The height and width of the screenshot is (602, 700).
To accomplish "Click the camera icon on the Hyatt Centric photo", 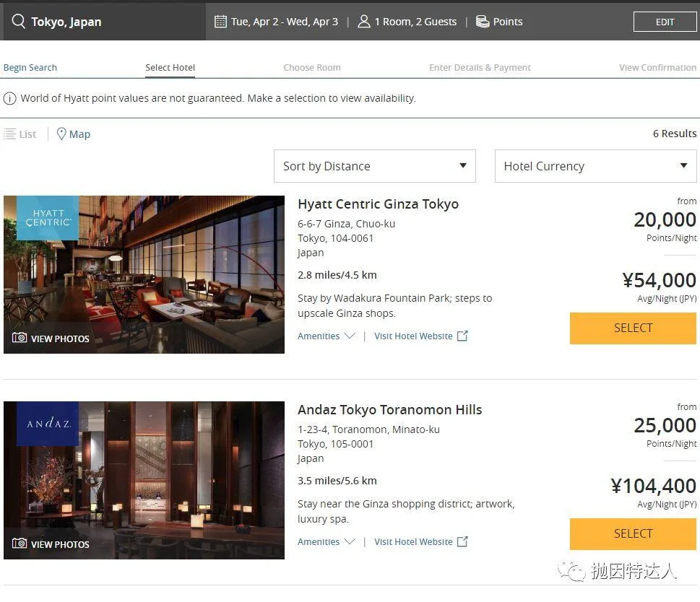I will click(x=20, y=338).
